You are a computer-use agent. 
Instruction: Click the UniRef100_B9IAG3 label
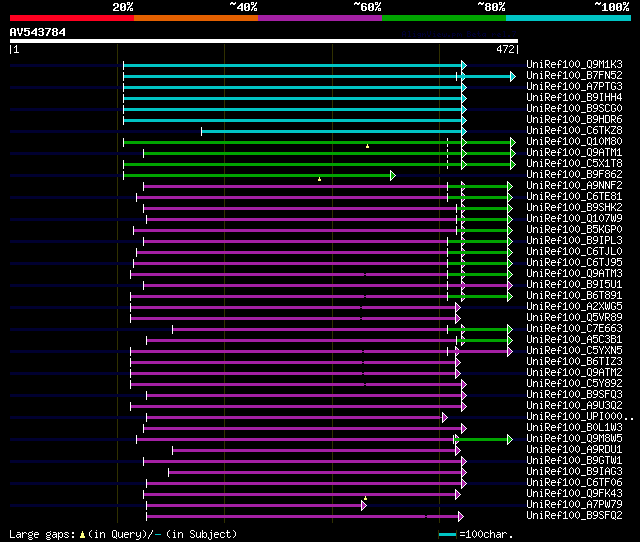point(574,472)
